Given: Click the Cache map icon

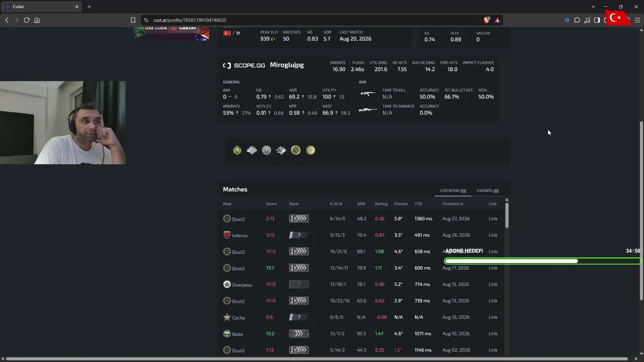Looking at the screenshot, I should tap(227, 317).
